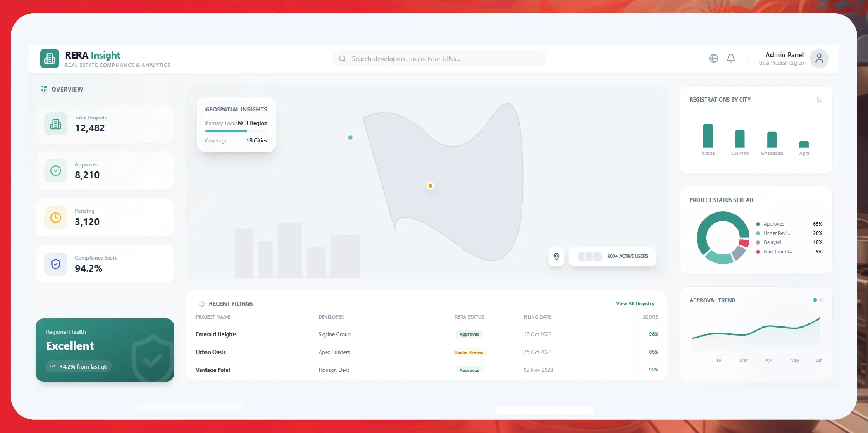868x433 pixels.
Task: Click the Registrations by City chart icon
Action: coord(819,100)
